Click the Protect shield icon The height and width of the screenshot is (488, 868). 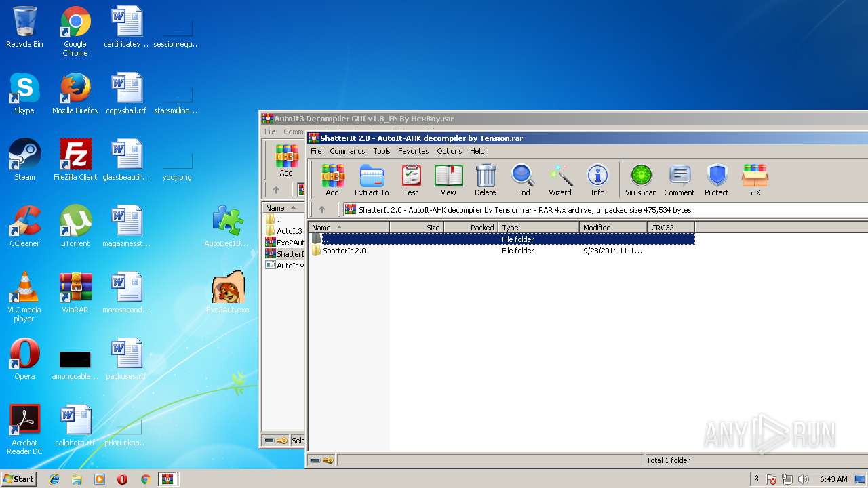click(717, 180)
